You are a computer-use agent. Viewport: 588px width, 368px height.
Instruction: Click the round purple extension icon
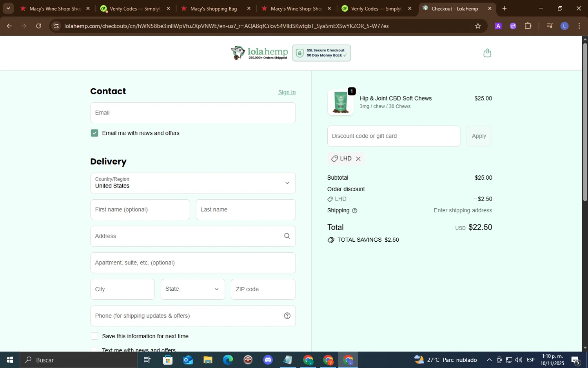[513, 26]
